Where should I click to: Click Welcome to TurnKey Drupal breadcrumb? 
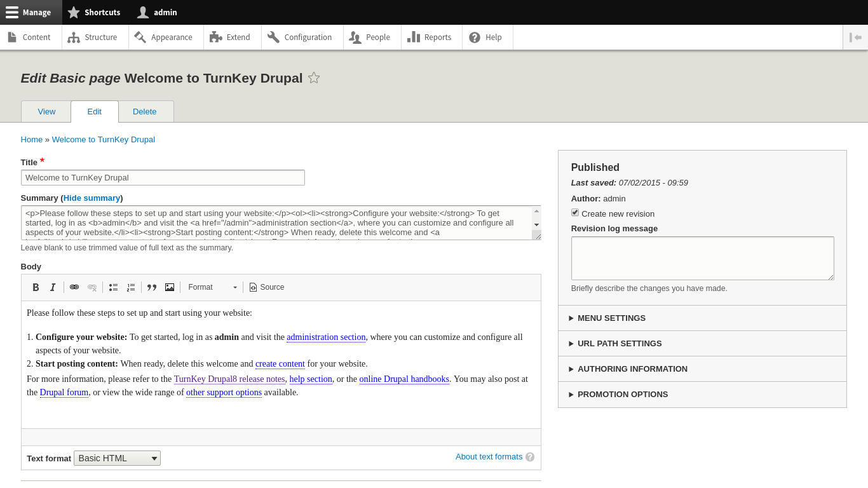coord(104,139)
